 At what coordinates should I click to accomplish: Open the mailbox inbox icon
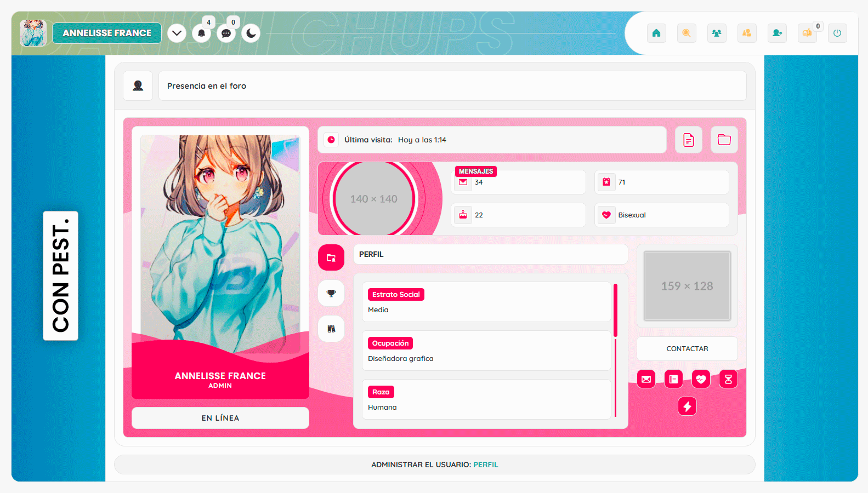[807, 33]
